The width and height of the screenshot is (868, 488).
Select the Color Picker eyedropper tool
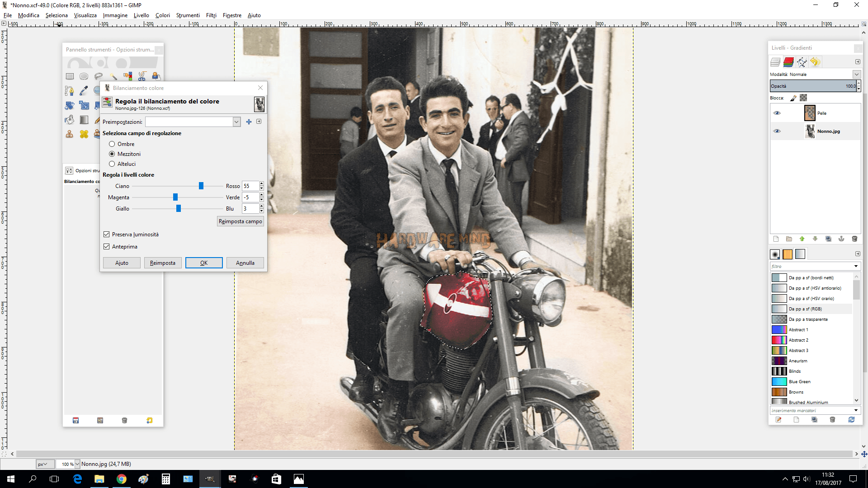coord(84,91)
